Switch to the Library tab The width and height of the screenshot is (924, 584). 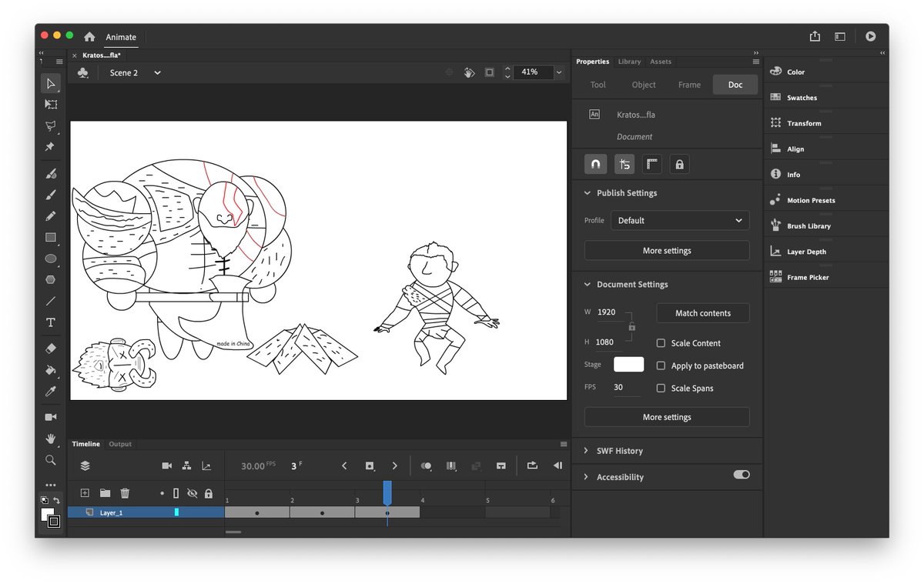pyautogui.click(x=629, y=62)
